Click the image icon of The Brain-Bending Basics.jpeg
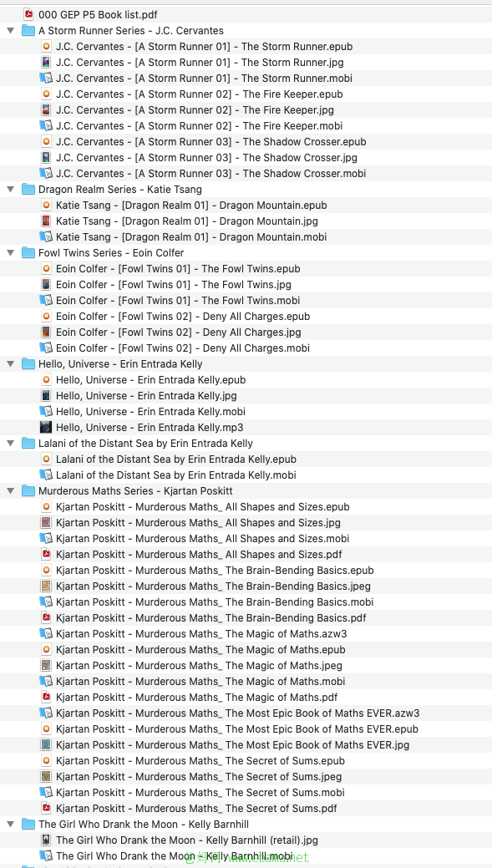Screen dimensions: 492x868 point(47,586)
